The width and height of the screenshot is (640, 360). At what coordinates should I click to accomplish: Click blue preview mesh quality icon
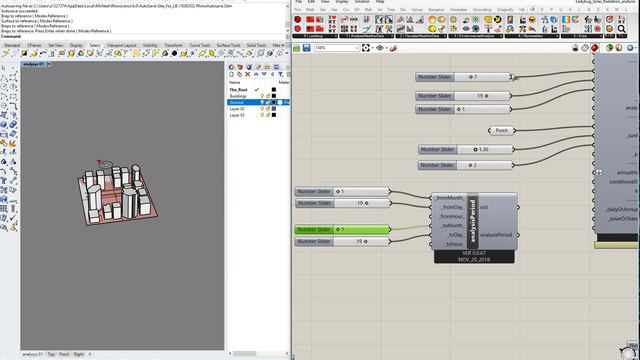(630, 48)
